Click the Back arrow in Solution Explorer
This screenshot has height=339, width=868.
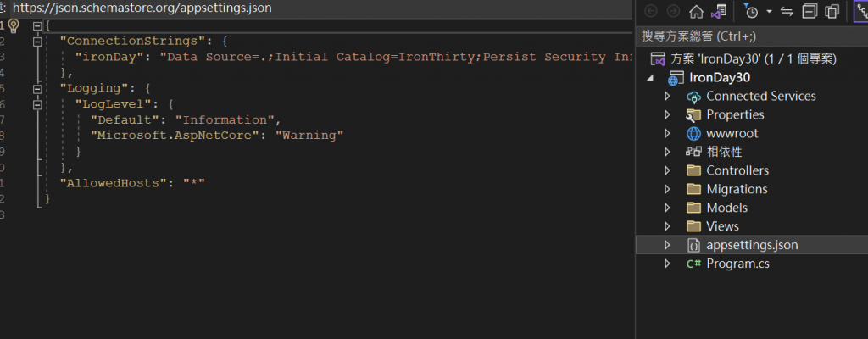click(652, 11)
